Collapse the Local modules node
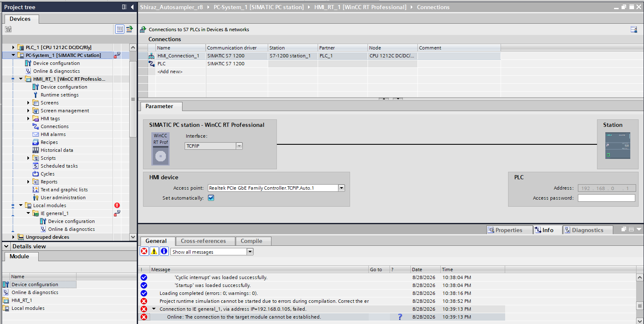 (21, 205)
